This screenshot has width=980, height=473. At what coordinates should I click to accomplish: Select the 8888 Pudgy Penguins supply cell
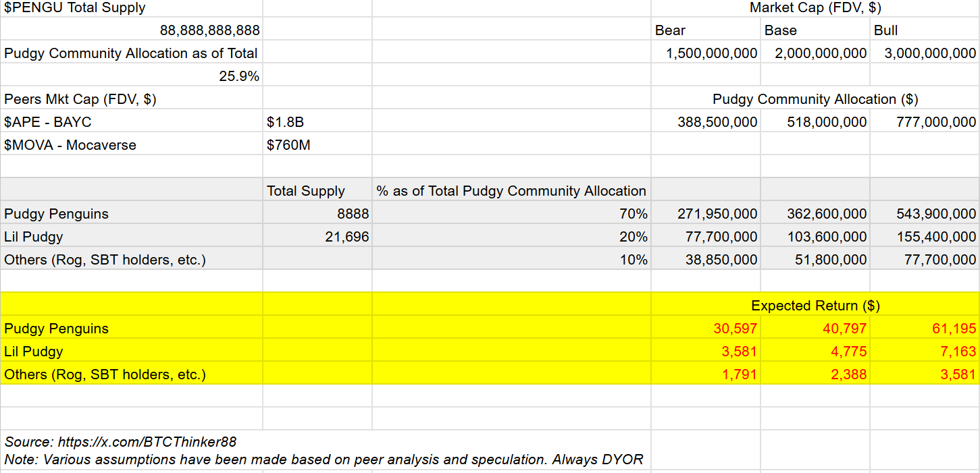tap(353, 214)
